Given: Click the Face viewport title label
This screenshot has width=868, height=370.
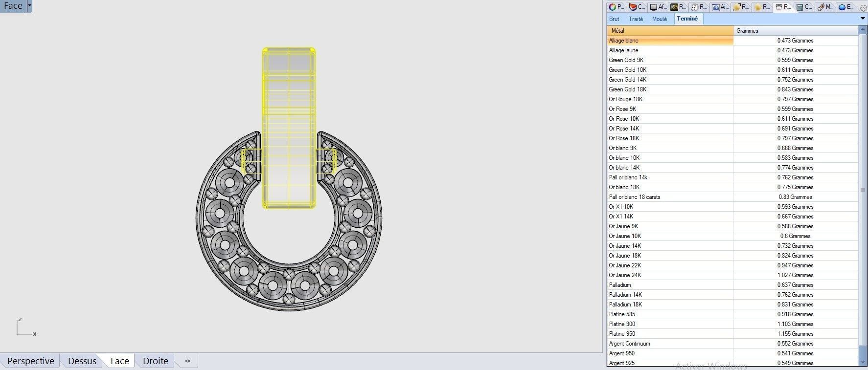Looking at the screenshot, I should click(x=13, y=5).
